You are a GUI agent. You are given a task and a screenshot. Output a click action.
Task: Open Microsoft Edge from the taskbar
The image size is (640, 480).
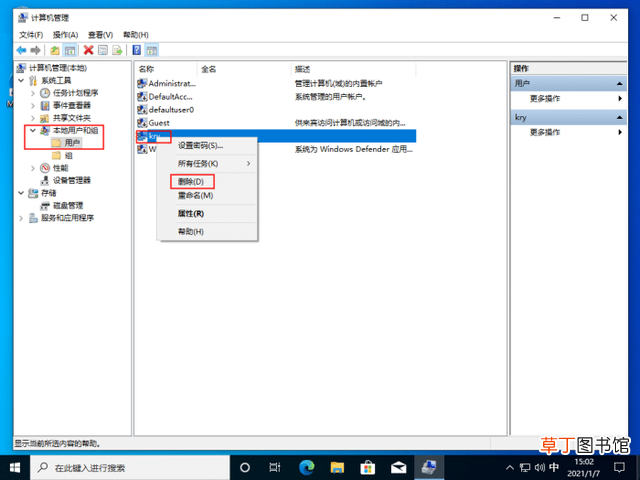(307, 467)
